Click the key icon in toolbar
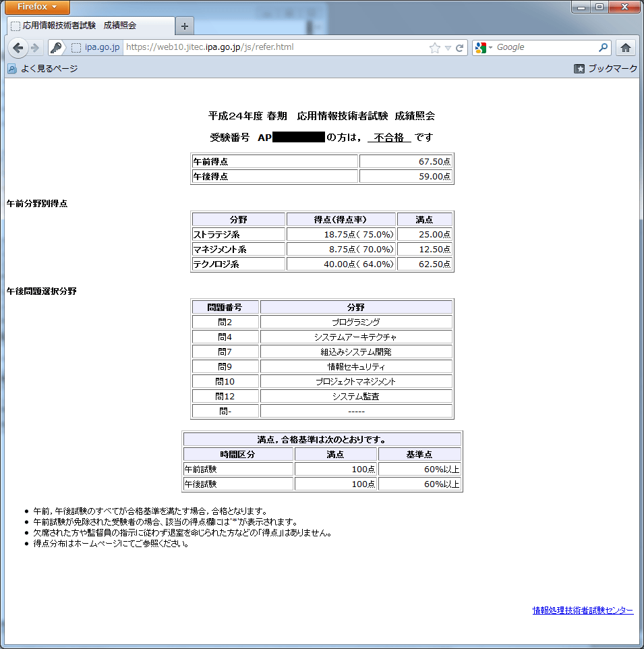 pos(57,48)
